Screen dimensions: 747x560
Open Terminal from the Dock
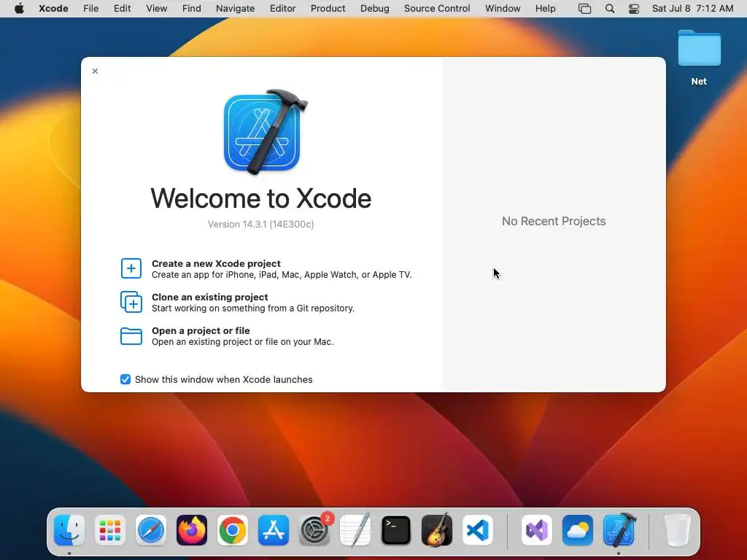pyautogui.click(x=396, y=530)
